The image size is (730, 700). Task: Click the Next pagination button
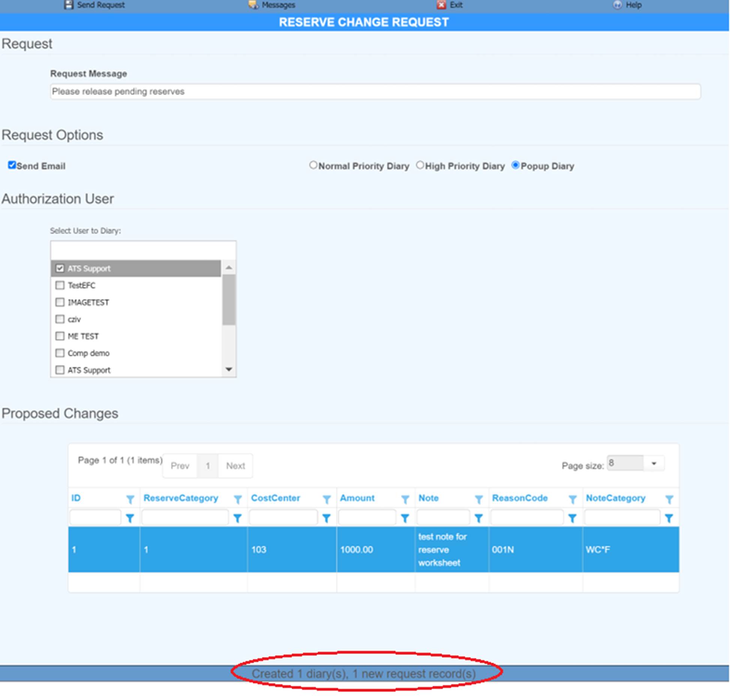tap(235, 466)
